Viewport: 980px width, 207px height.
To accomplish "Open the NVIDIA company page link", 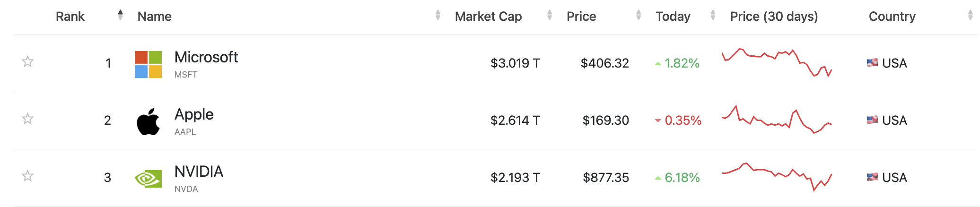I will tap(199, 172).
